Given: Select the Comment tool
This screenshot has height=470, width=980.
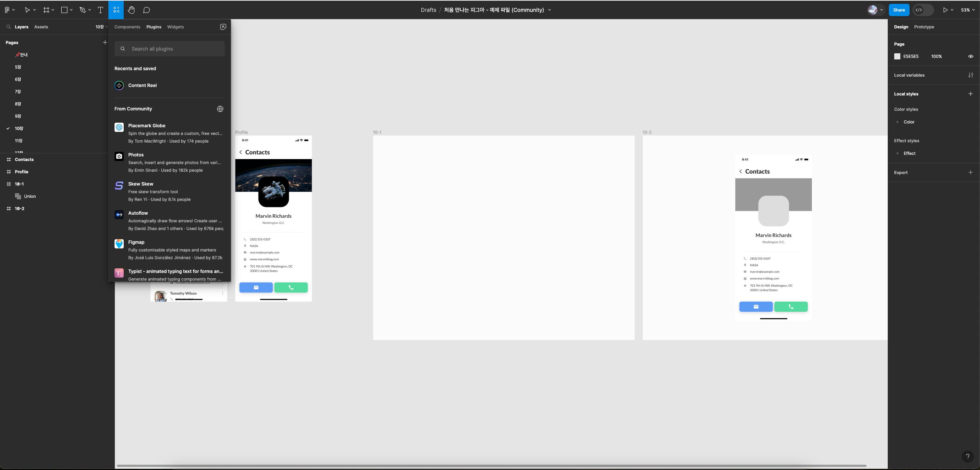Looking at the screenshot, I should point(146,10).
